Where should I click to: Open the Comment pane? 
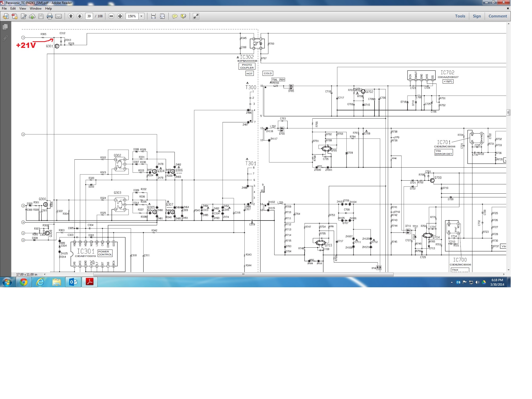point(497,16)
